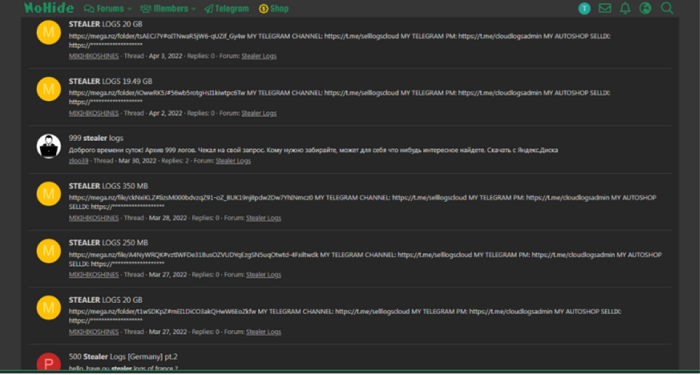Open the Forums menu label
Image resolution: width=700 pixels, height=375 pixels.
click(111, 8)
